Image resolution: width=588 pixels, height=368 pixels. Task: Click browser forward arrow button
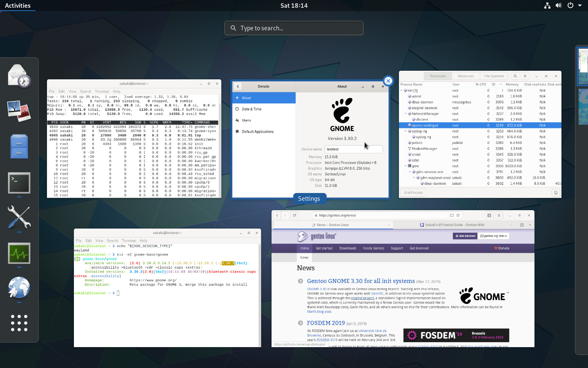pos(285,215)
